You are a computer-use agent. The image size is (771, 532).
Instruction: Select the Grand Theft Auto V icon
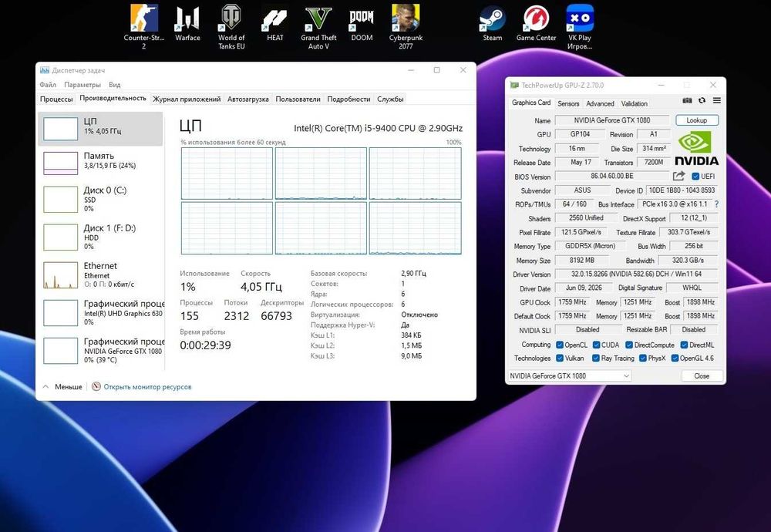click(x=318, y=27)
